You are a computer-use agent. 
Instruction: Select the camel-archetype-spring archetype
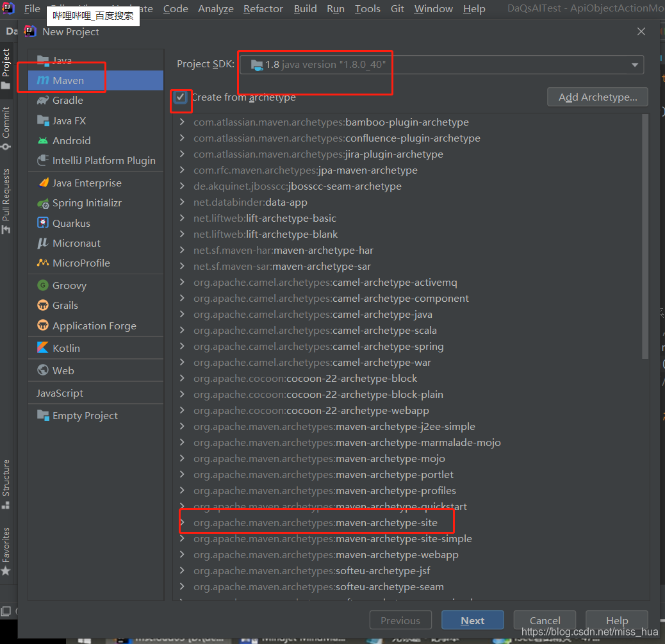tap(318, 347)
